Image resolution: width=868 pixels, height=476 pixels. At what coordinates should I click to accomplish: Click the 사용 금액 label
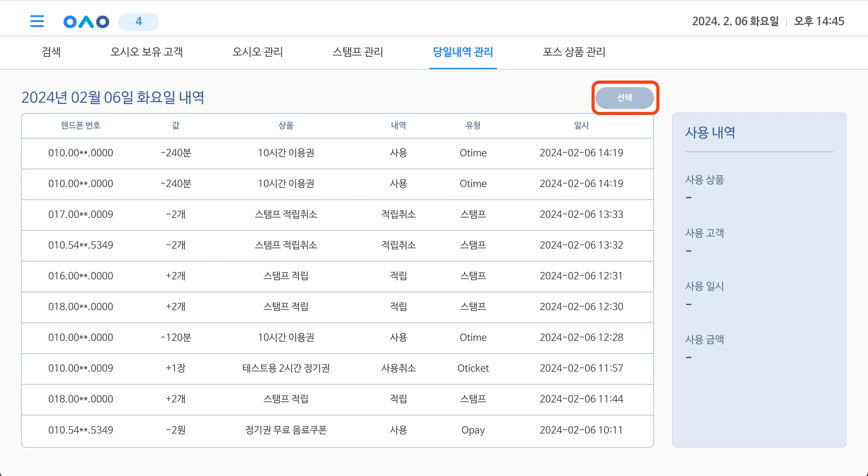point(705,339)
